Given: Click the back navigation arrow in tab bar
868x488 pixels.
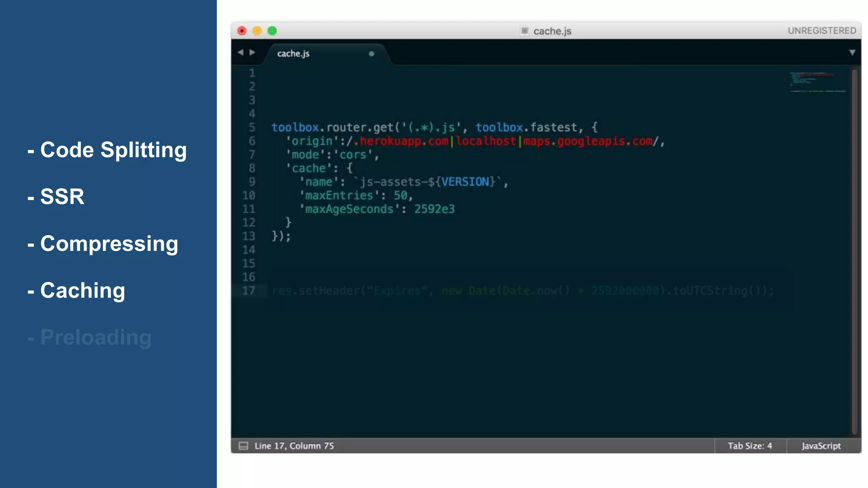Looking at the screenshot, I should click(x=241, y=52).
